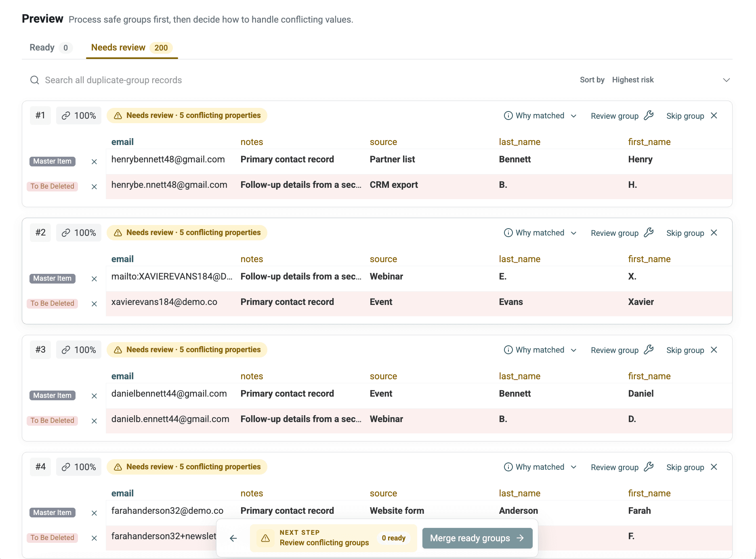This screenshot has height=559, width=756.
Task: Remove the xavierevans184@demo.co record
Action: pyautogui.click(x=94, y=304)
